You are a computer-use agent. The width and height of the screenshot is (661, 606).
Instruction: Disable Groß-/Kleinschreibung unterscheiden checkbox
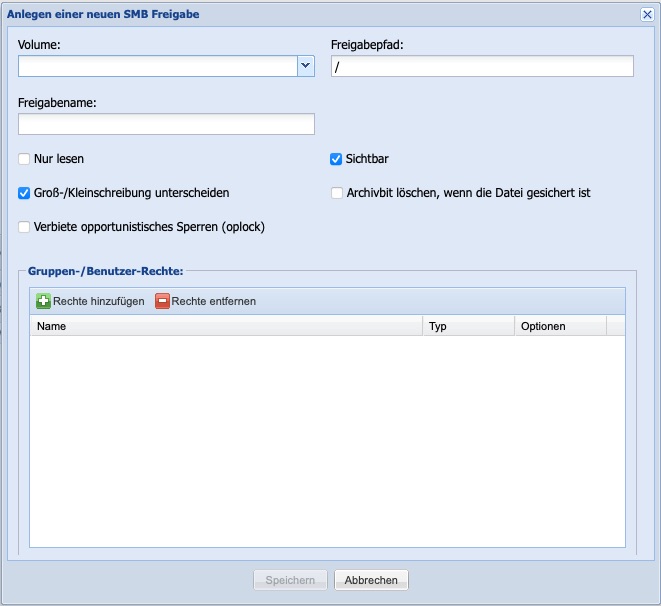25,193
